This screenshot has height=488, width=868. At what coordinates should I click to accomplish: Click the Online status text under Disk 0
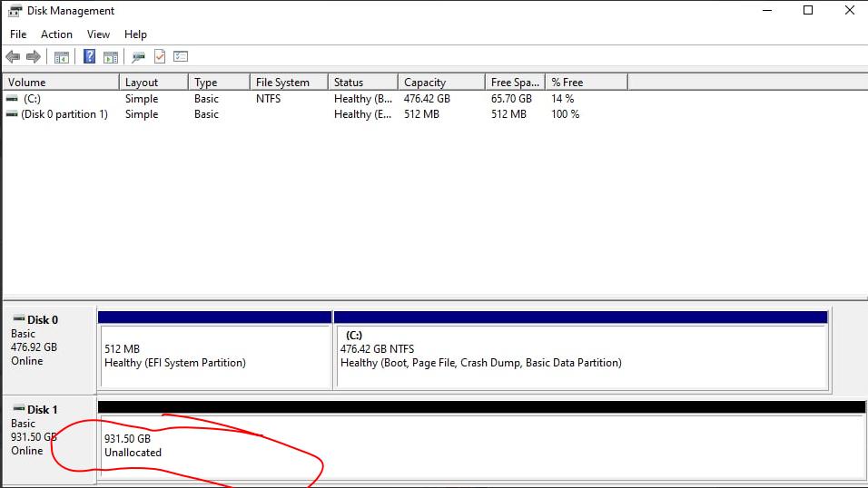(26, 361)
